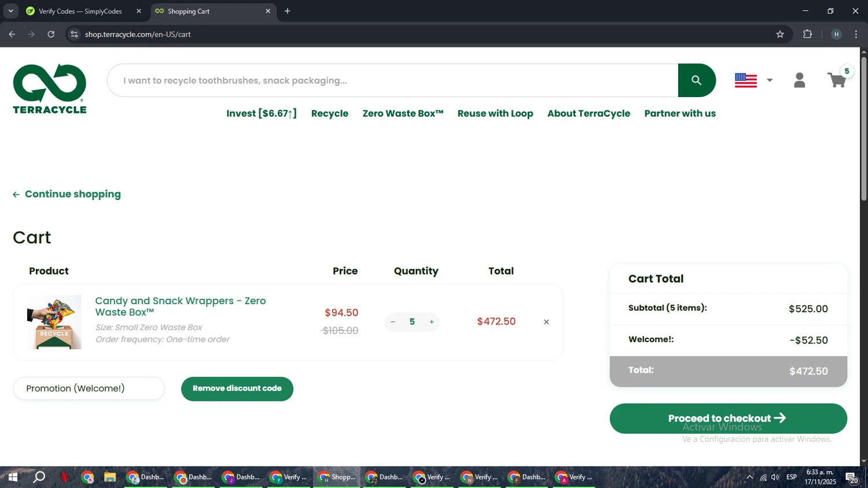Open the network Wi-Fi tray icon
The width and height of the screenshot is (868, 488).
[763, 477]
